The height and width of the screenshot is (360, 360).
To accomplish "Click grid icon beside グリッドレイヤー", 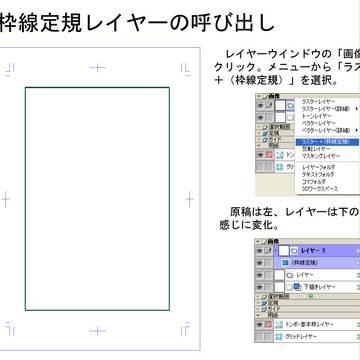I will (x=279, y=337).
